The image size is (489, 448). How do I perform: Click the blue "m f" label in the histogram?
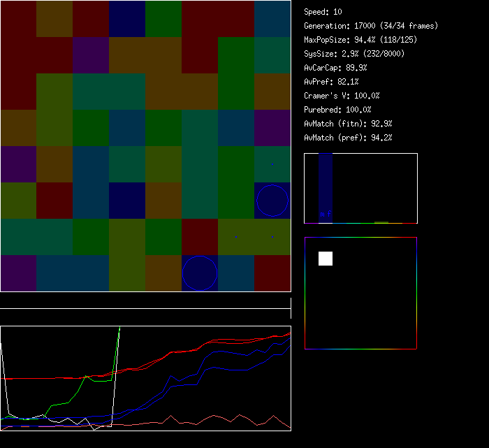pos(326,214)
